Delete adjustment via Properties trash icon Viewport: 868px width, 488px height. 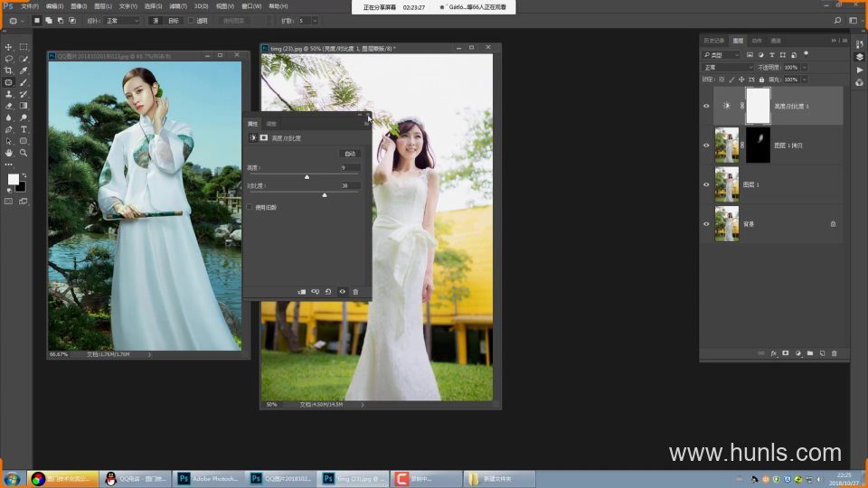point(355,292)
